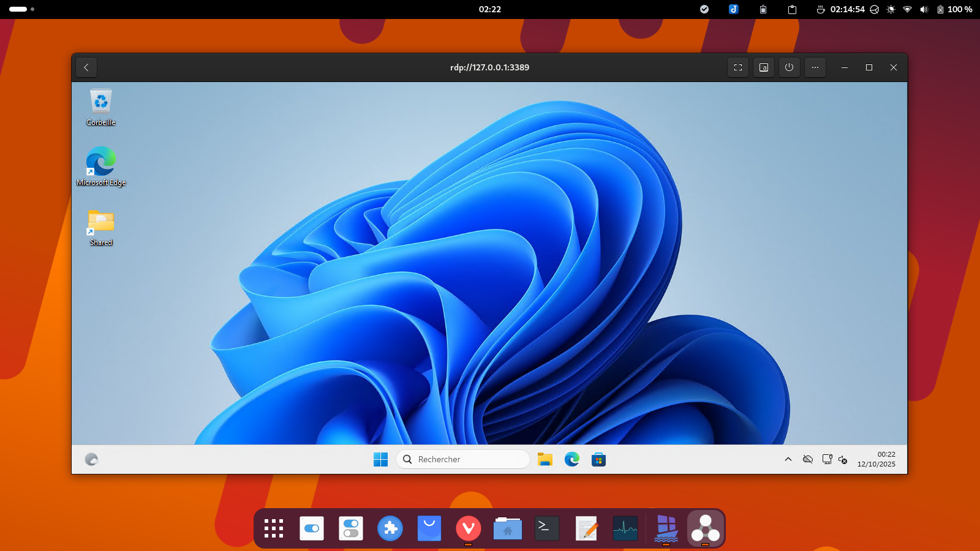Screen dimensions: 980x551
Task: Click the fullscreen toggle in the RDP header
Action: click(x=737, y=67)
